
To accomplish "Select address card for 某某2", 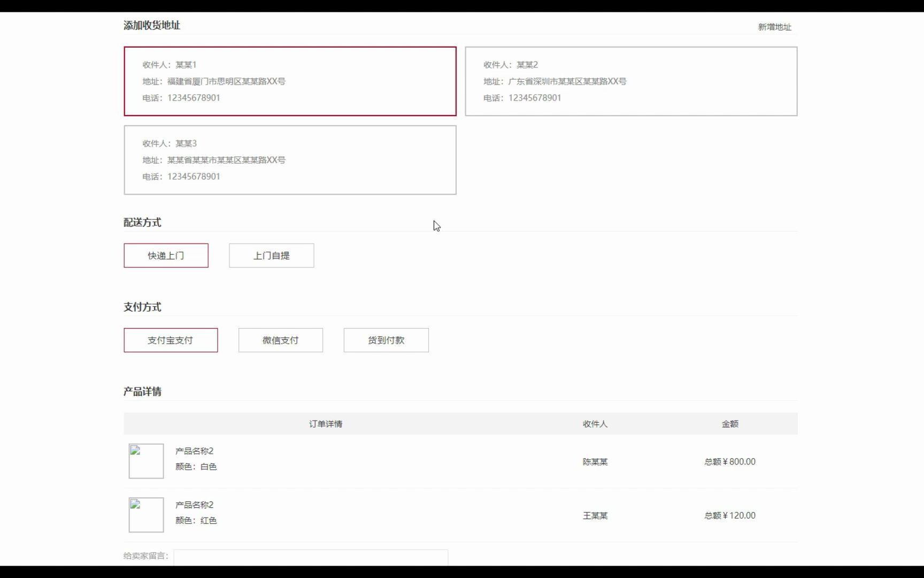I will (x=631, y=81).
